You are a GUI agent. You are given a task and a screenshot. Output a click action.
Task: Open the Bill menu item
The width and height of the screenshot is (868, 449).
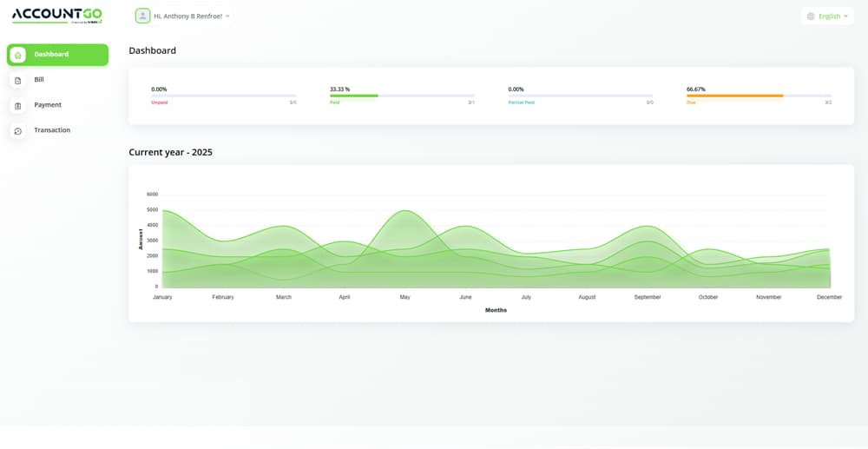coord(57,80)
